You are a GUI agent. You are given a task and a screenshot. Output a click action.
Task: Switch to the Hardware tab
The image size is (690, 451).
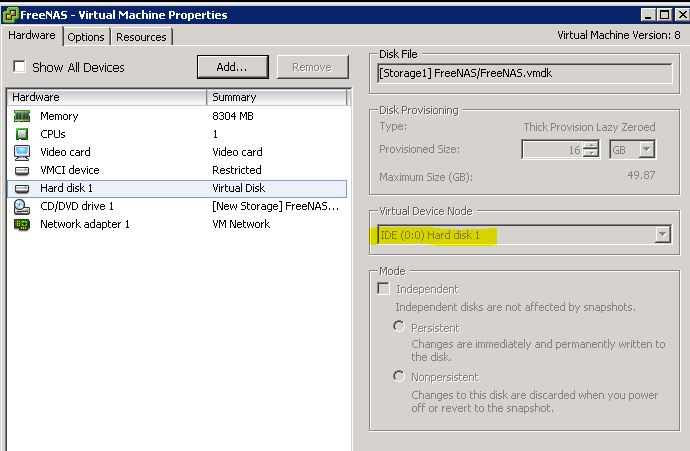click(32, 35)
